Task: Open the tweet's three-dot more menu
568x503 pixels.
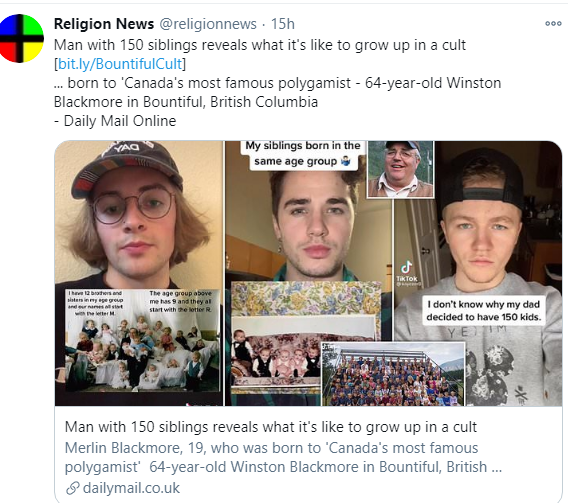Action: click(x=553, y=24)
